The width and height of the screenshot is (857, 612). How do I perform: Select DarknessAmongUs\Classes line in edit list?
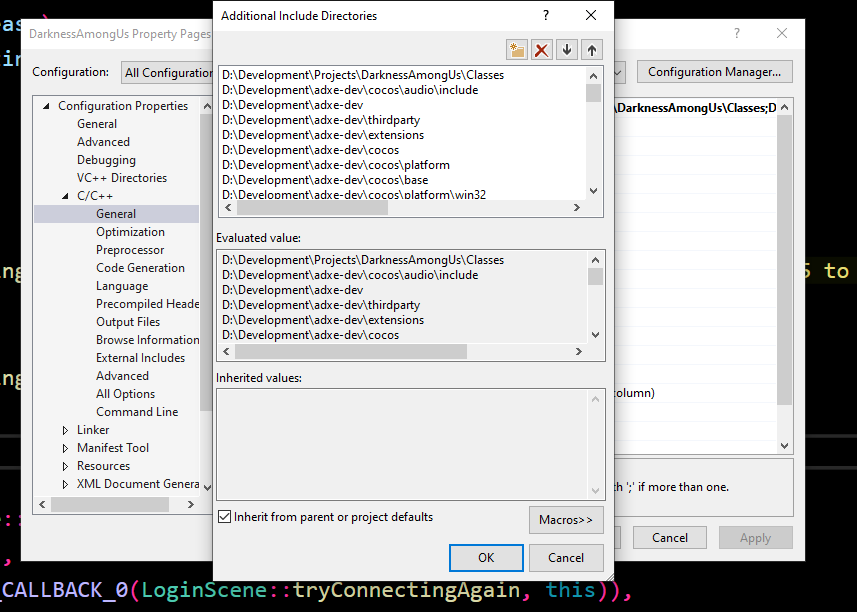click(x=363, y=75)
